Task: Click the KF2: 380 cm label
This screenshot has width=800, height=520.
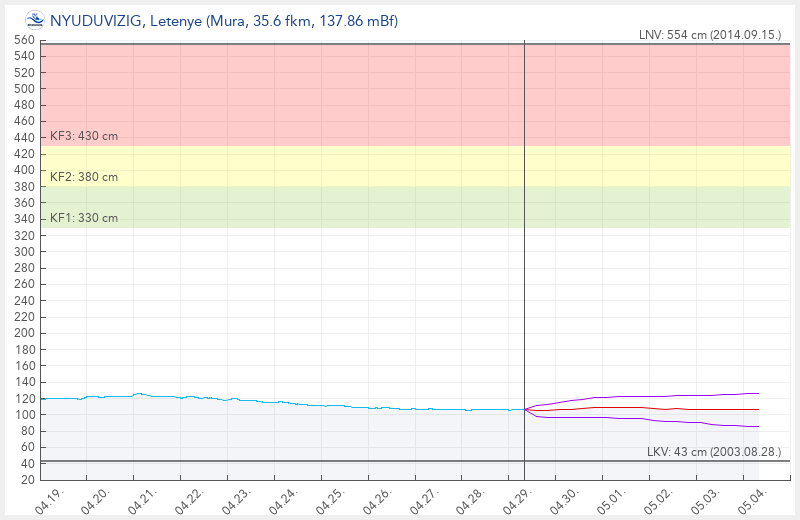Action: pyautogui.click(x=84, y=177)
